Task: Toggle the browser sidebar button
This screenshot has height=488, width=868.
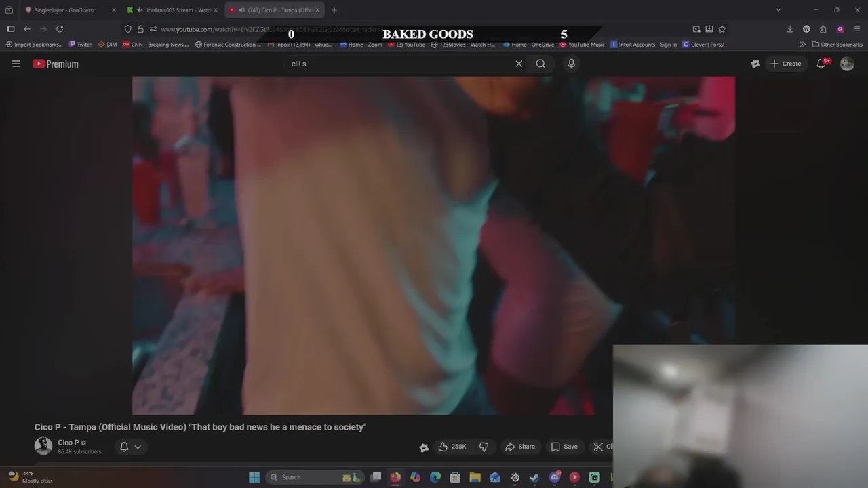Action: tap(11, 29)
